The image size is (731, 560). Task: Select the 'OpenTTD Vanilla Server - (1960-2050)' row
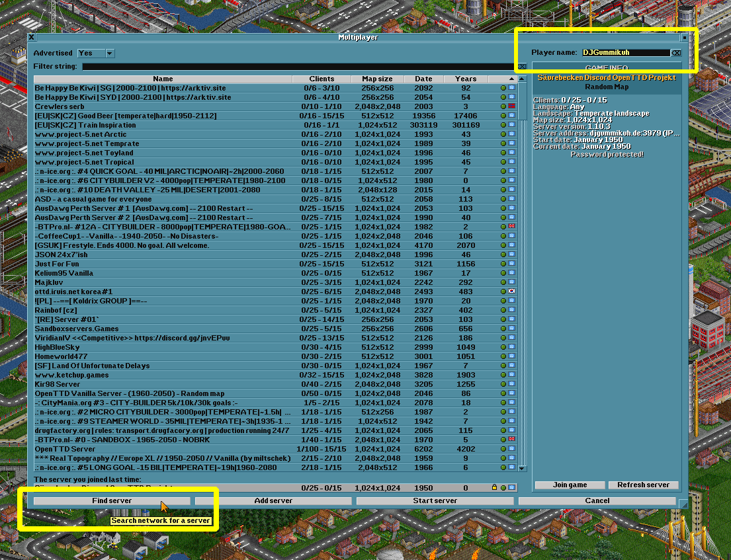275,393
